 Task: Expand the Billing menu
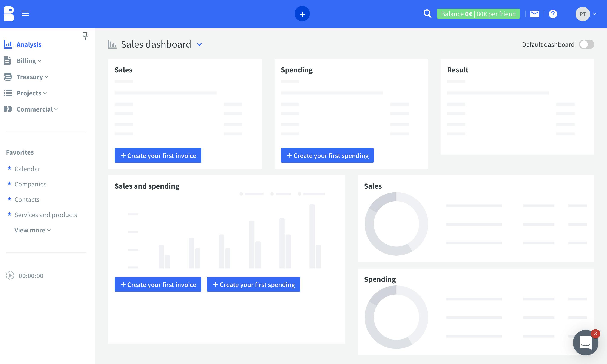[x=29, y=61]
